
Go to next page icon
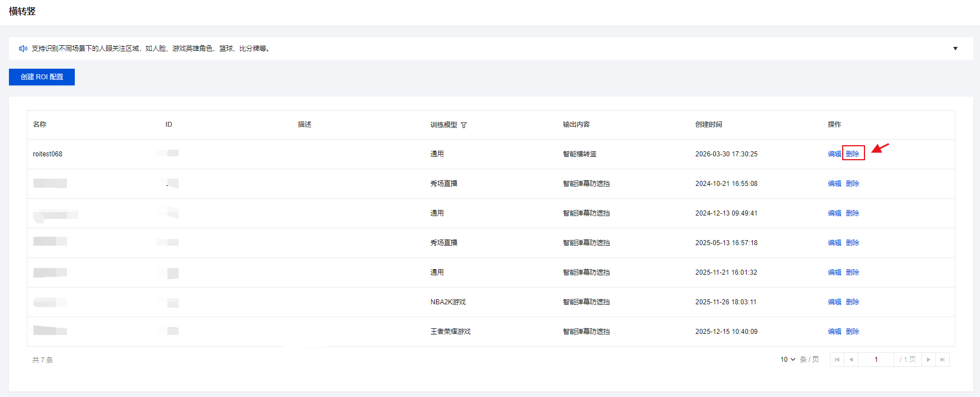pos(929,360)
